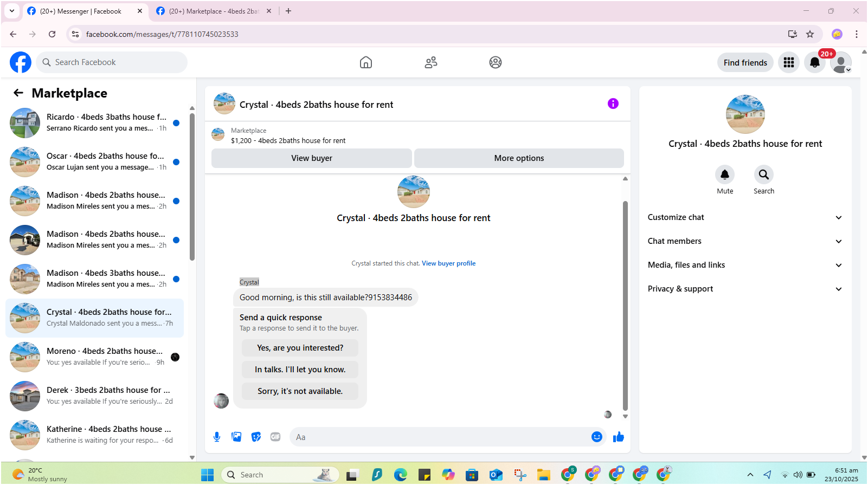The width and height of the screenshot is (868, 485).
Task: Send 'Sorry, it's not available.' response
Action: (300, 391)
